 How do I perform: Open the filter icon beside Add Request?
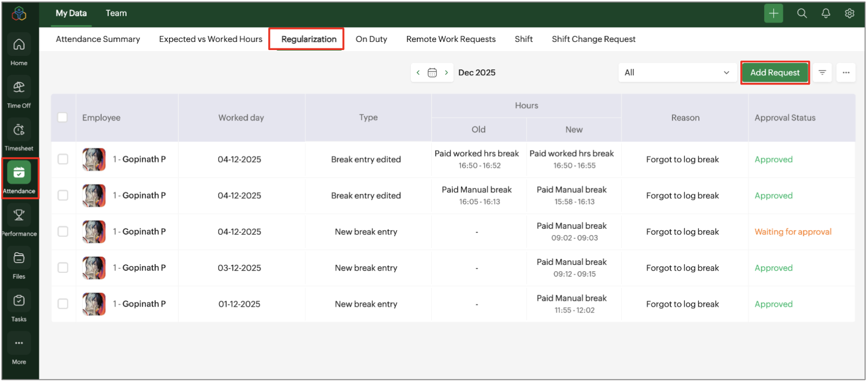[822, 73]
